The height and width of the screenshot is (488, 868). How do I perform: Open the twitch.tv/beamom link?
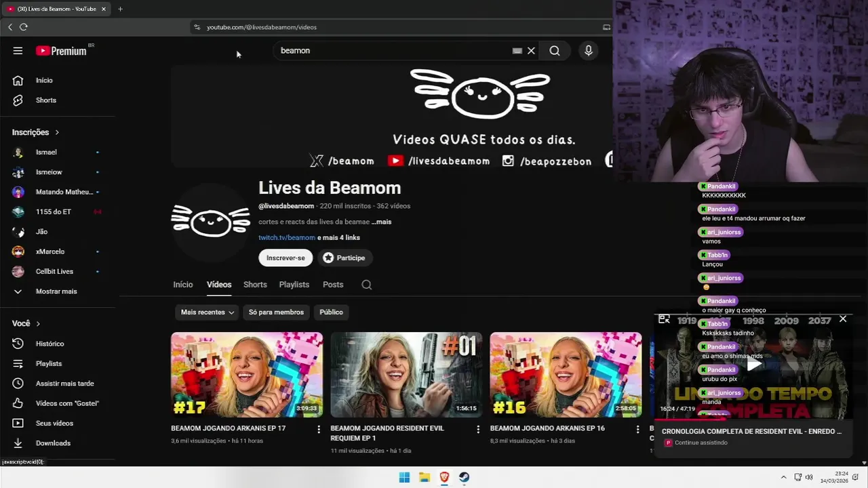tap(287, 237)
